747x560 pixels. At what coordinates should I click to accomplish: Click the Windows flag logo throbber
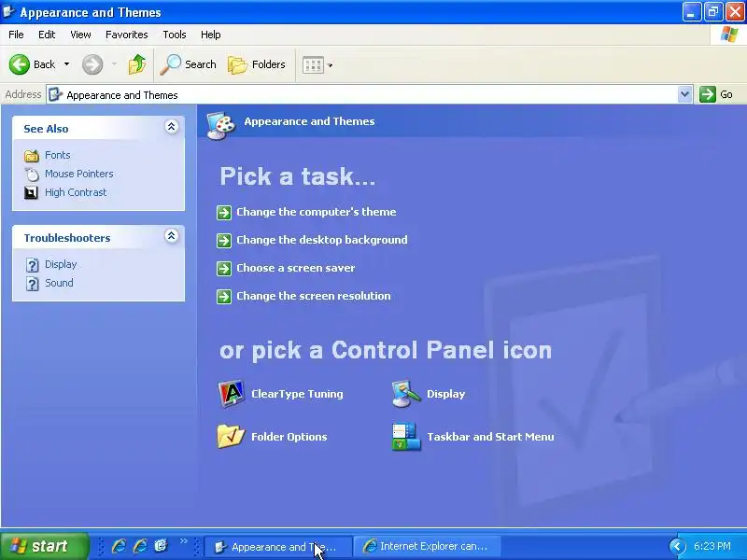(729, 35)
